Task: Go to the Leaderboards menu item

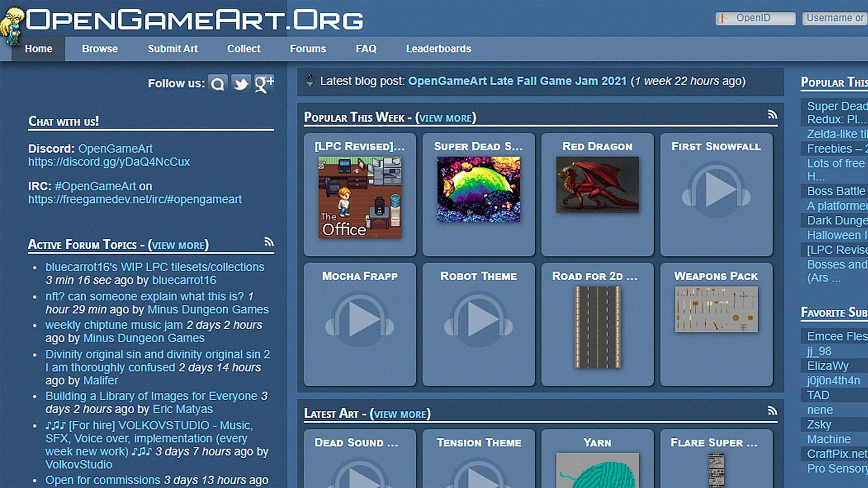Action: pyautogui.click(x=439, y=49)
